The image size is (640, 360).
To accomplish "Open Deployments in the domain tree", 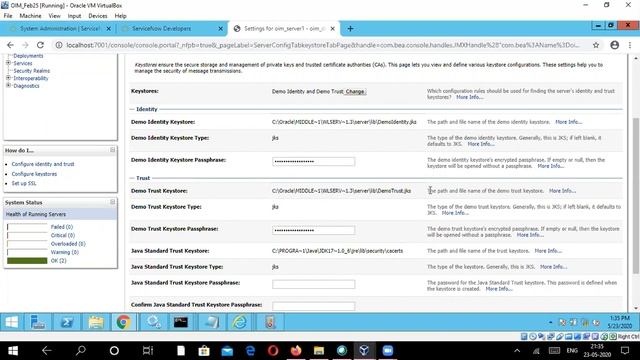I will [28, 56].
